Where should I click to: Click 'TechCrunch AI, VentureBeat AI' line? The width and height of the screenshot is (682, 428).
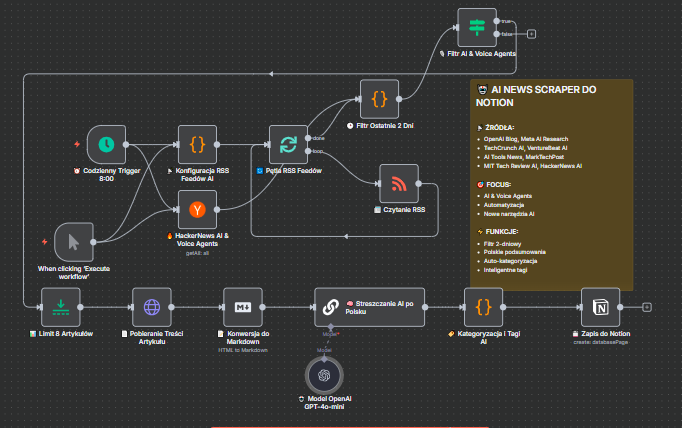pyautogui.click(x=525, y=148)
